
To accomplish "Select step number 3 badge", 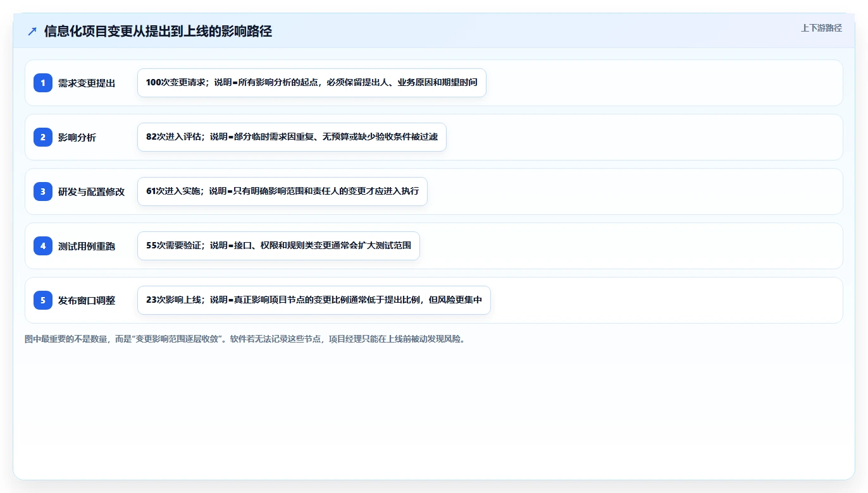I will click(x=43, y=192).
